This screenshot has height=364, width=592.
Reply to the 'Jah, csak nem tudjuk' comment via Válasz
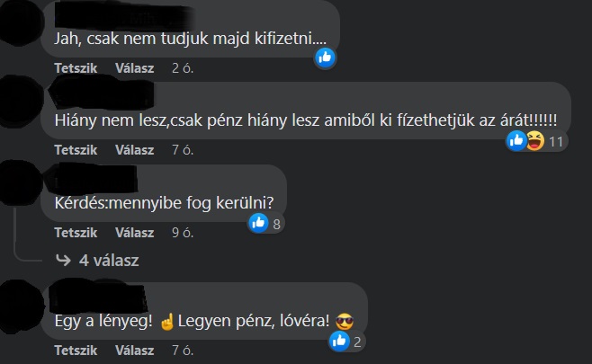tap(134, 68)
